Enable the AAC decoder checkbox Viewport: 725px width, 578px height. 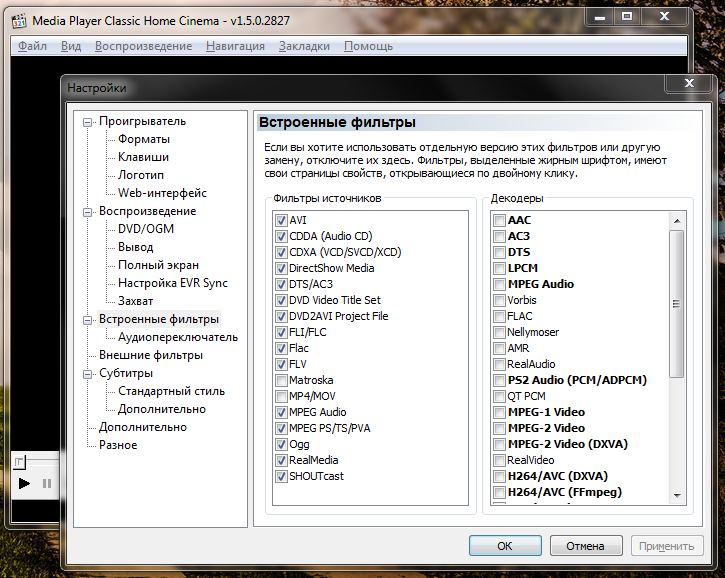(499, 220)
